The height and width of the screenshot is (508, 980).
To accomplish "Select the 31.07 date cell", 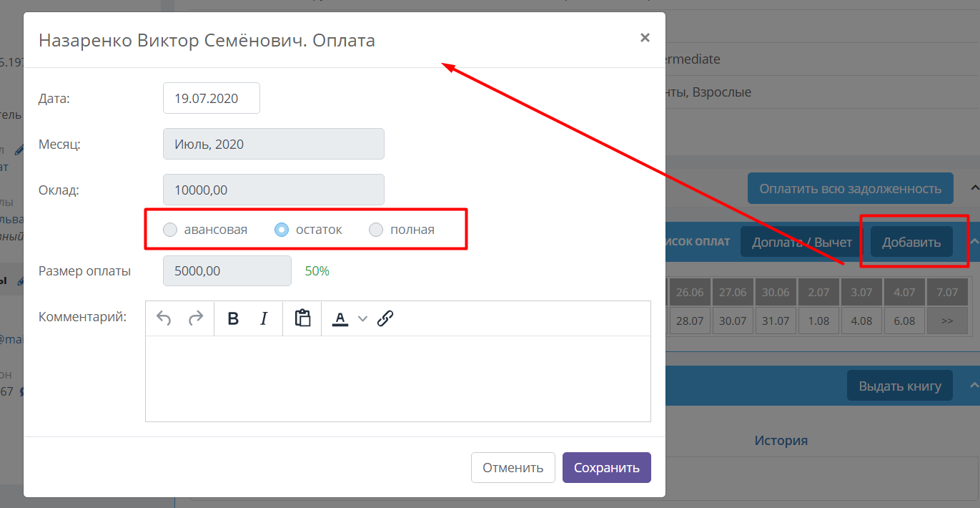I will [x=776, y=321].
